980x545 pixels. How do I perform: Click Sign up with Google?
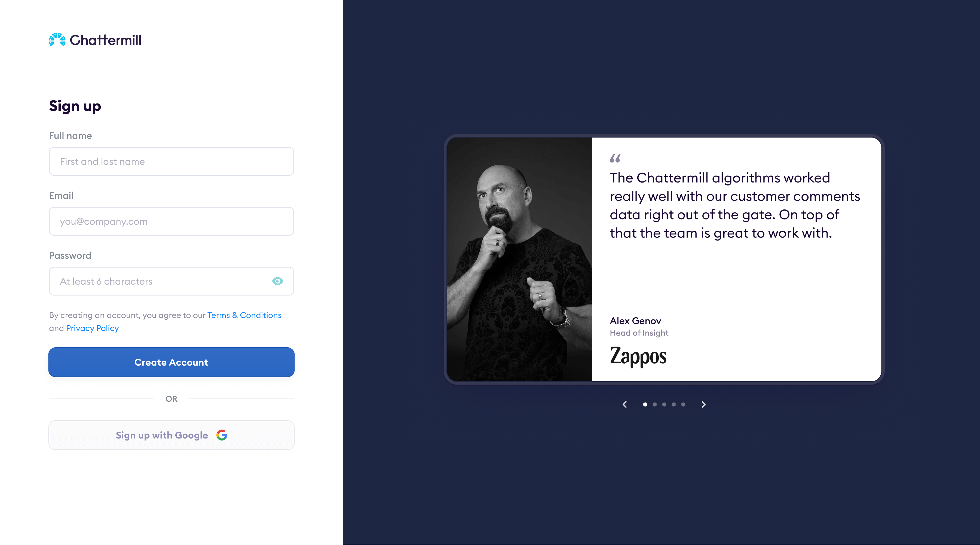click(171, 435)
